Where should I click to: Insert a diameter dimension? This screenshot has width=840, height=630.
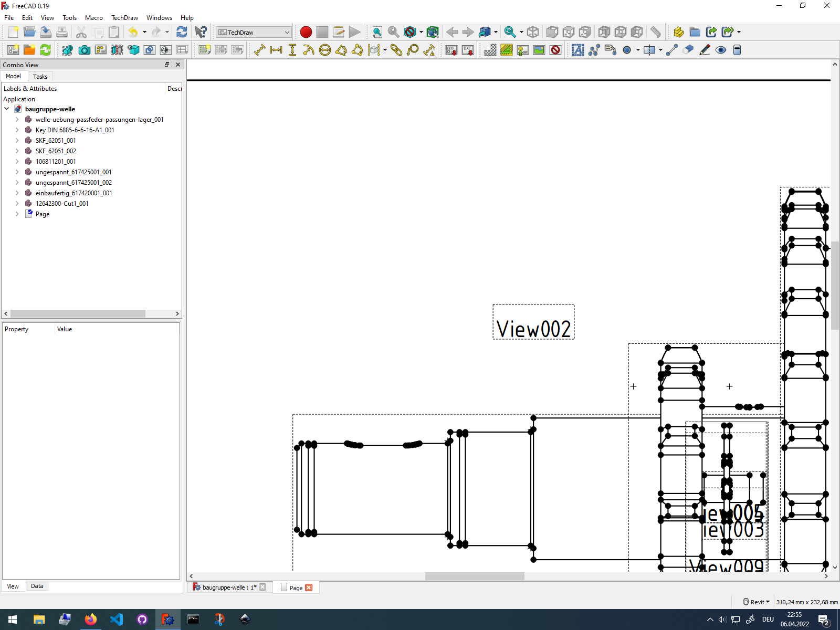pyautogui.click(x=325, y=50)
